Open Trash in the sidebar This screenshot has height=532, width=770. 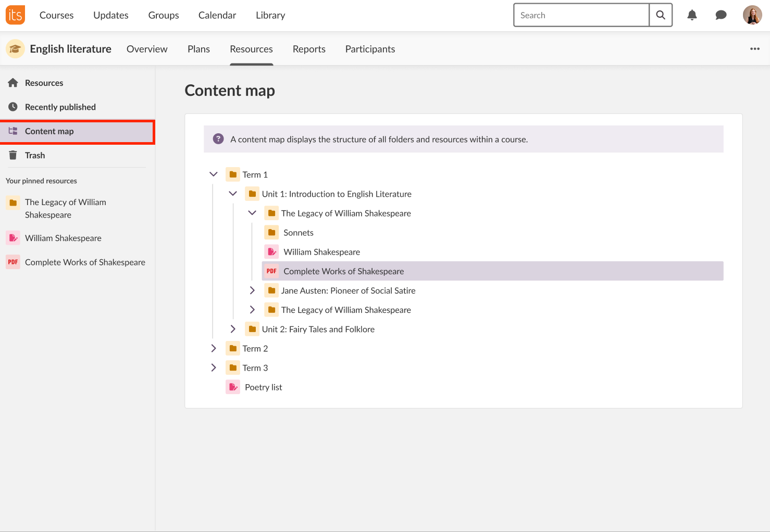[35, 155]
